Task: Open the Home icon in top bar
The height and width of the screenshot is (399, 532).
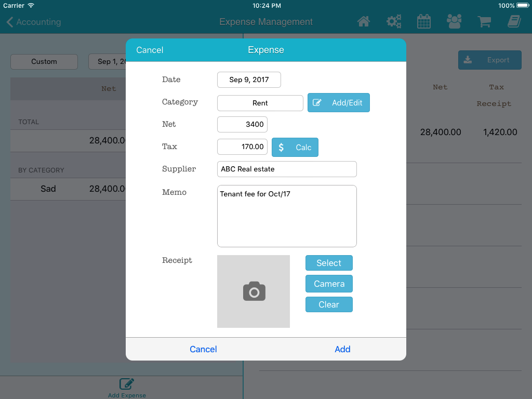Action: [364, 22]
